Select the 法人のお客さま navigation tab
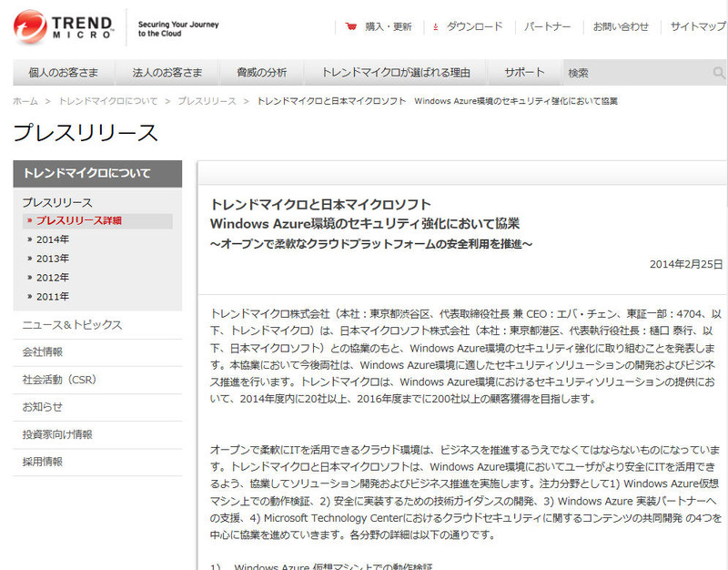 167,73
